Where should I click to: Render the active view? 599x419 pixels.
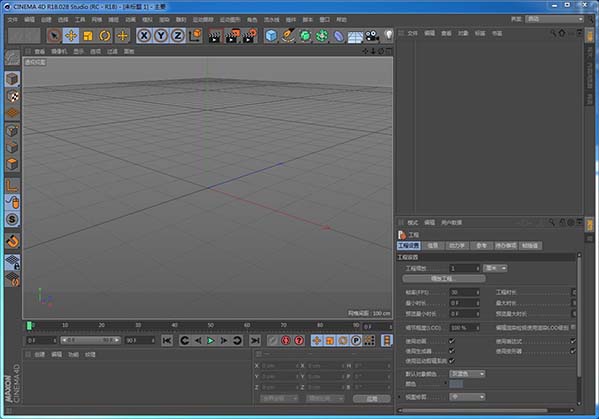(x=215, y=36)
